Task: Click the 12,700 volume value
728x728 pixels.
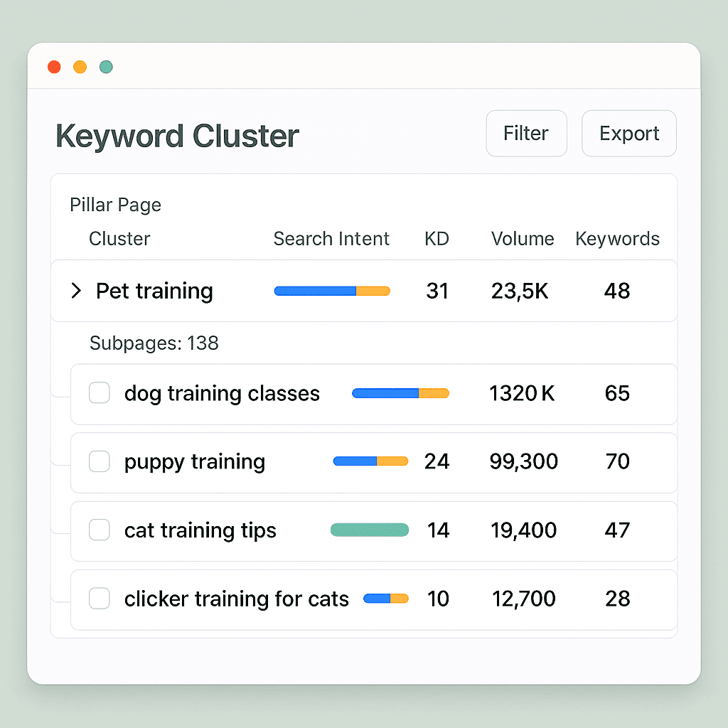Action: pos(524,599)
